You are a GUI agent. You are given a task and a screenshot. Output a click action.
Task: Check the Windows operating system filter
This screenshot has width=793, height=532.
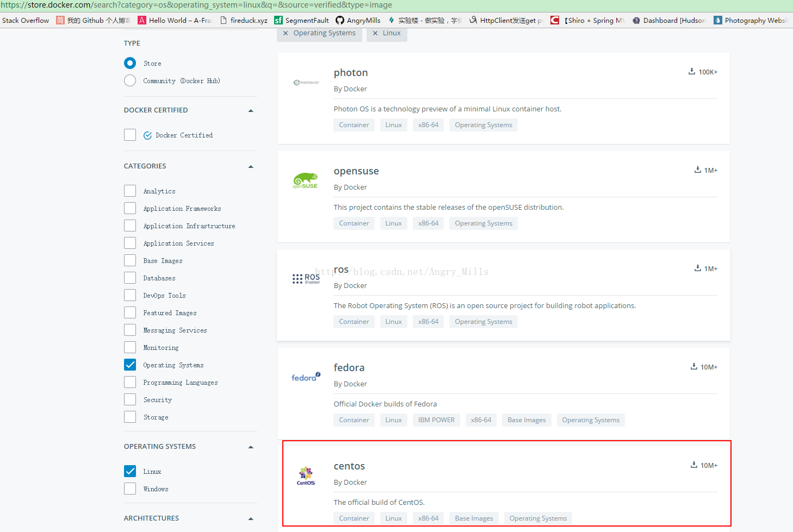click(130, 489)
